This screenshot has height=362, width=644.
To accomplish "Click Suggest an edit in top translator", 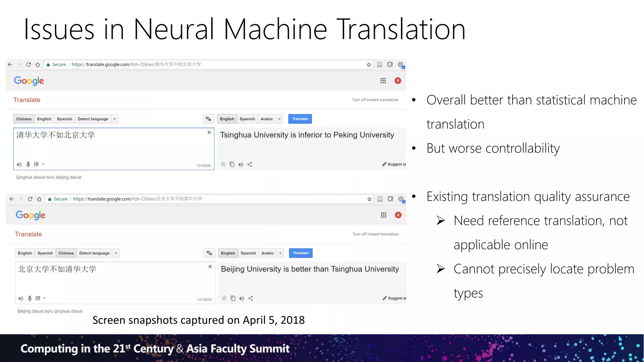I will 394,164.
